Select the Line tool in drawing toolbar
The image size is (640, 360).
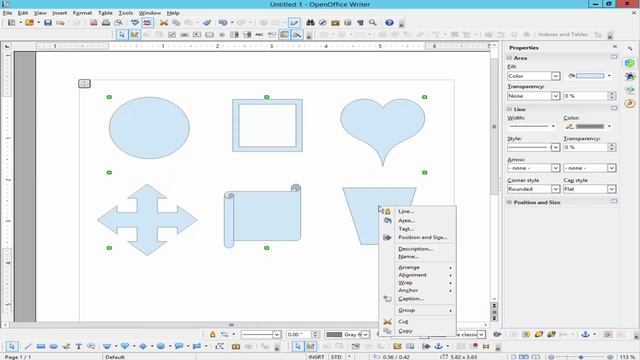(28, 347)
